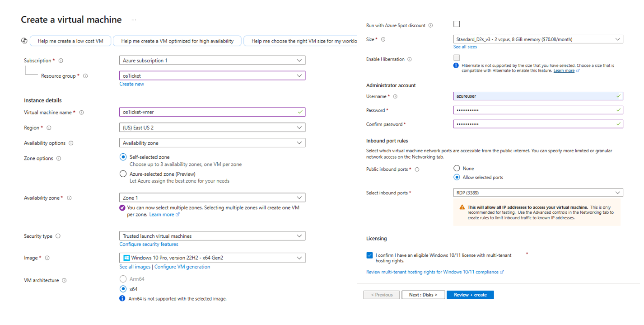Open the Image dropdown showing Windows 10 Pro
644x325 pixels.
(x=212, y=258)
